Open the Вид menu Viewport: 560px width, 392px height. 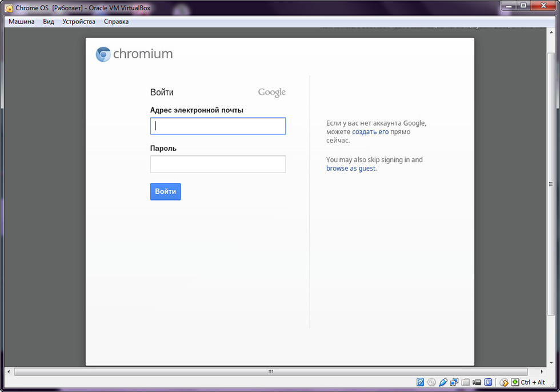(49, 21)
